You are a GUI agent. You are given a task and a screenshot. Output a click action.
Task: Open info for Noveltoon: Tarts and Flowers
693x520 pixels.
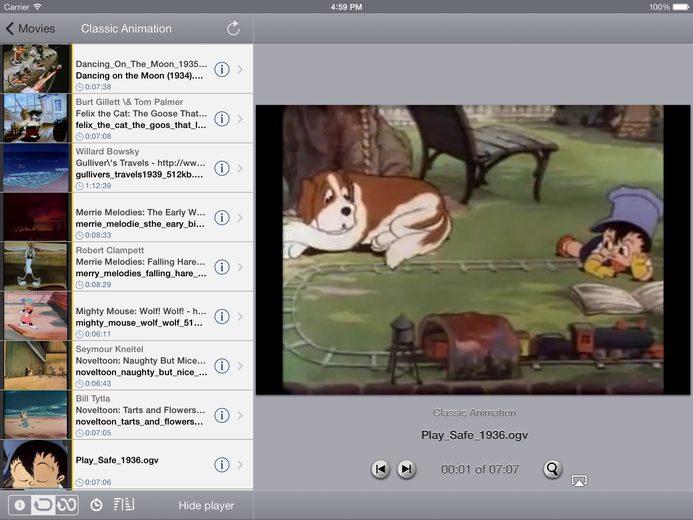(222, 416)
